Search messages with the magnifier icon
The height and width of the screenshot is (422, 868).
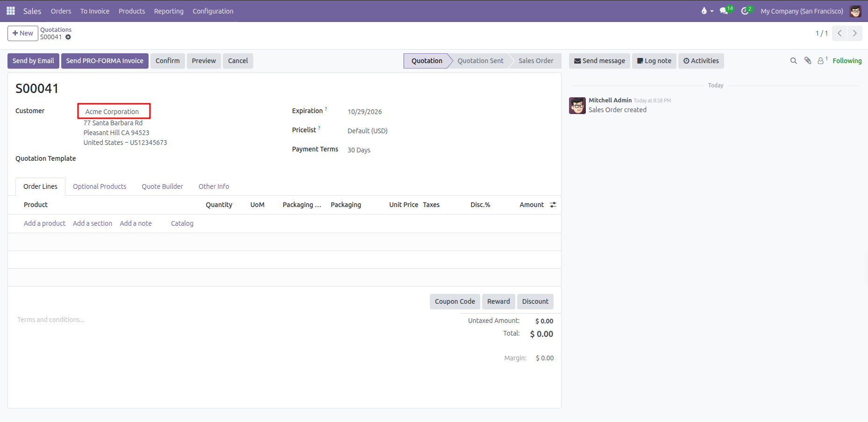tap(793, 61)
